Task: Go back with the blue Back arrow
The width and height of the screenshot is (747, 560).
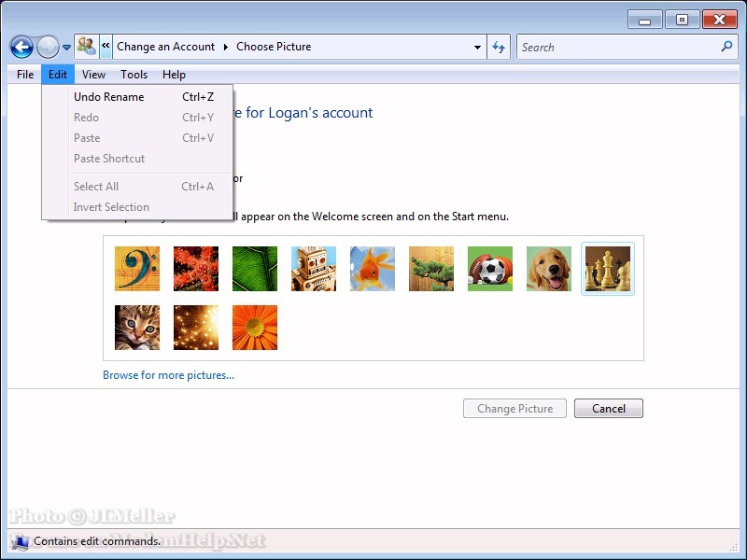Action: point(21,48)
